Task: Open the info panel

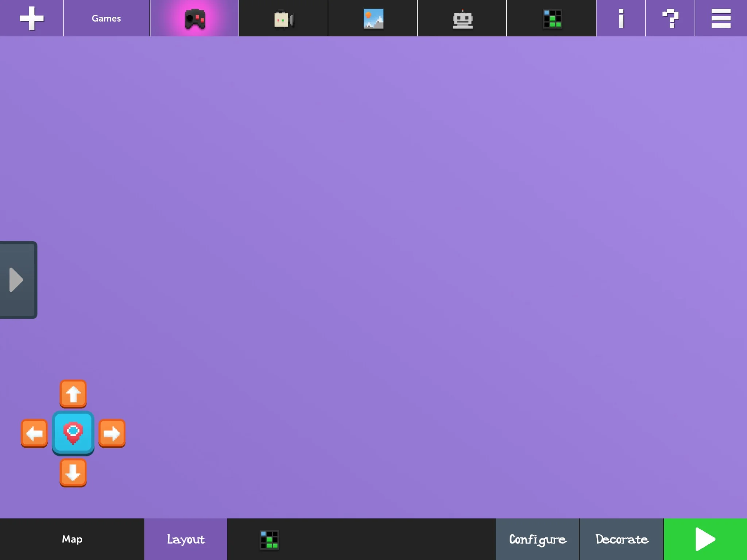Action: pos(621,18)
